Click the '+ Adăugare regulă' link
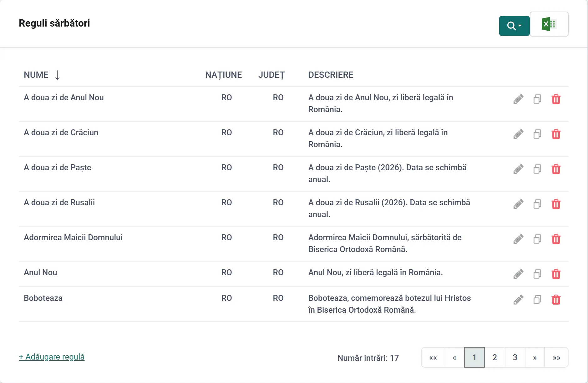The image size is (588, 383). tap(52, 357)
